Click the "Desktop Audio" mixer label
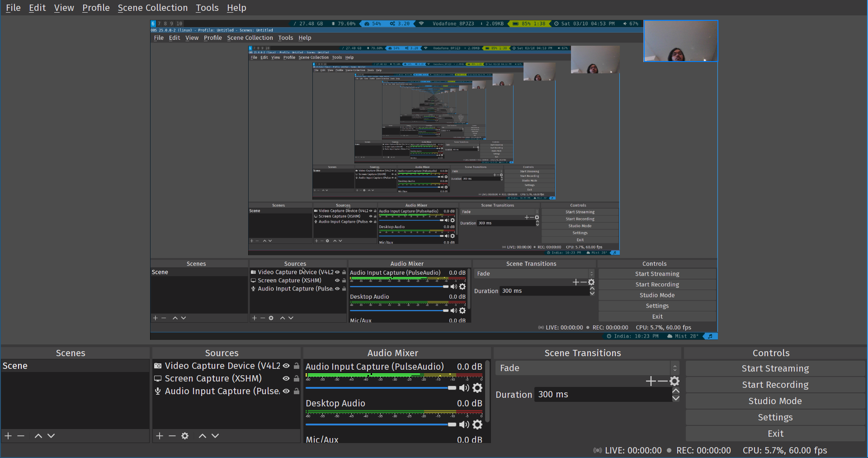Viewport: 868px width, 458px height. (x=335, y=403)
